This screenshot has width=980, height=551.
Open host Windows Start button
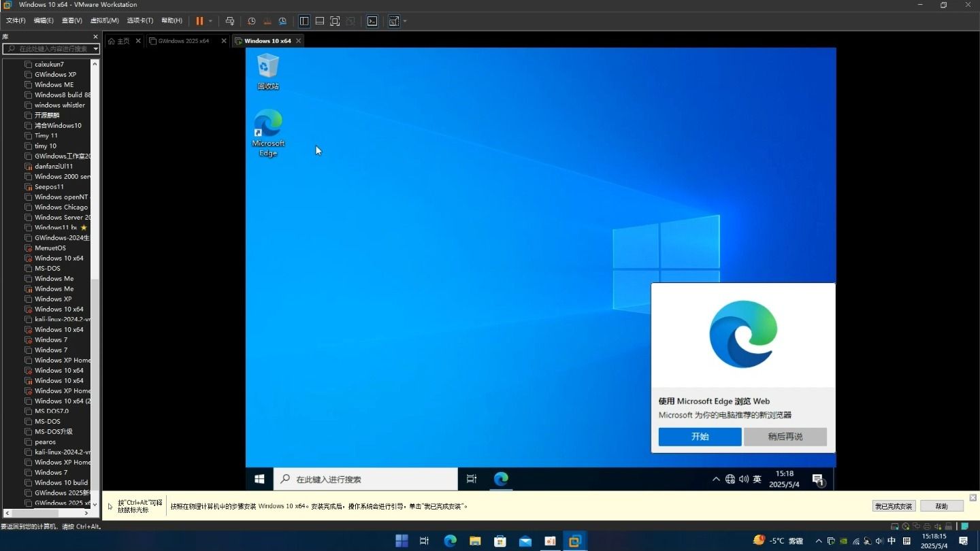pos(402,541)
